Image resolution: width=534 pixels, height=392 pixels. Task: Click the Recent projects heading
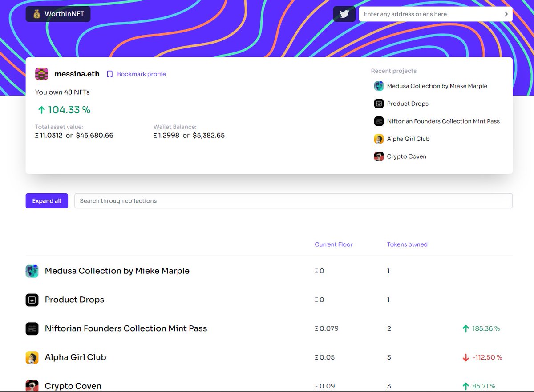coord(394,71)
